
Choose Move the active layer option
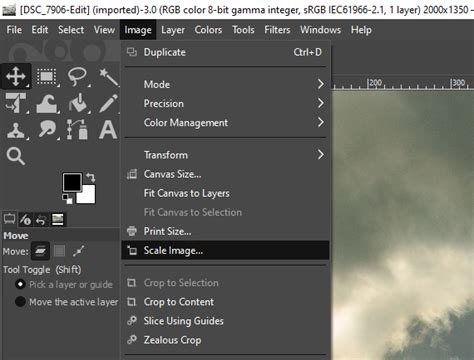point(67,302)
